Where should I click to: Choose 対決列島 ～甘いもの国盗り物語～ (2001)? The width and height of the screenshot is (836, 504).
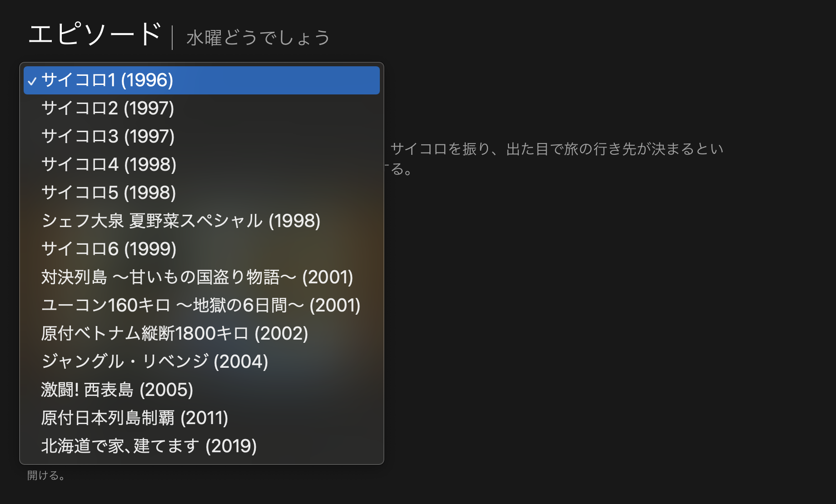point(202,277)
